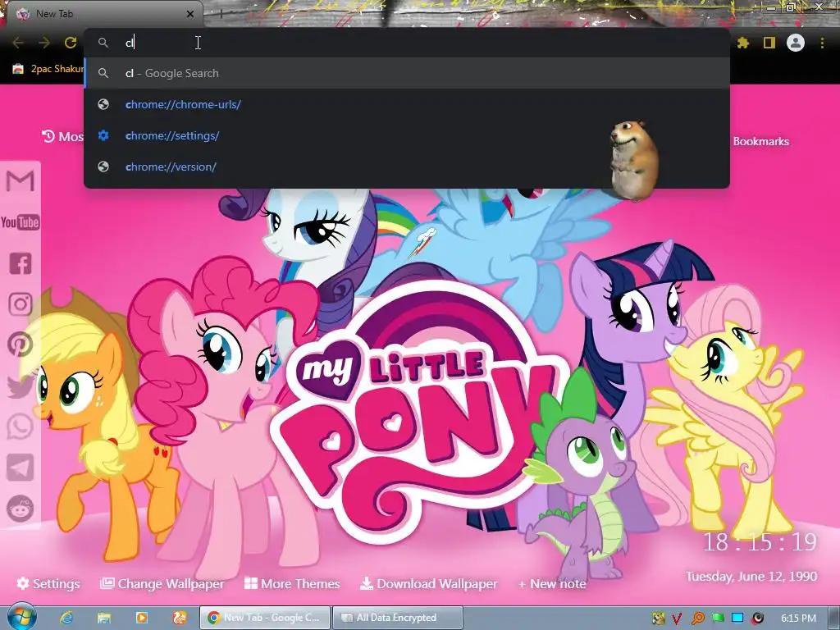Switch to 'All Data Encrypted' taskbar window
Viewport: 840px width, 630px height.
pyautogui.click(x=398, y=618)
